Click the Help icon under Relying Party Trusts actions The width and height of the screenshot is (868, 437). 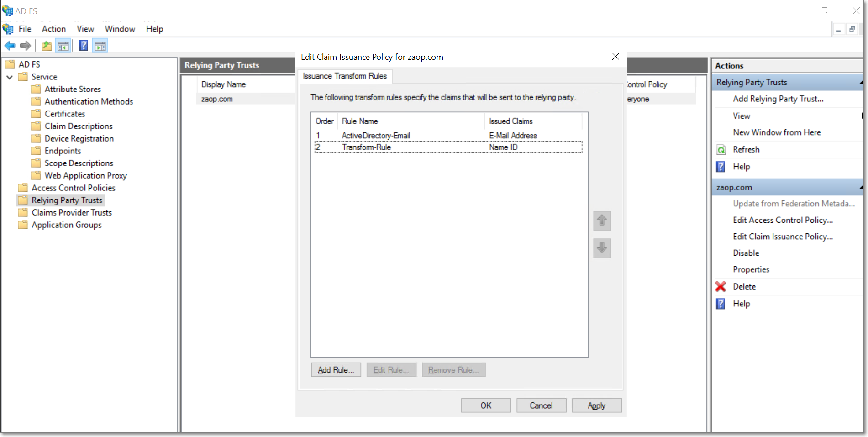pos(721,167)
